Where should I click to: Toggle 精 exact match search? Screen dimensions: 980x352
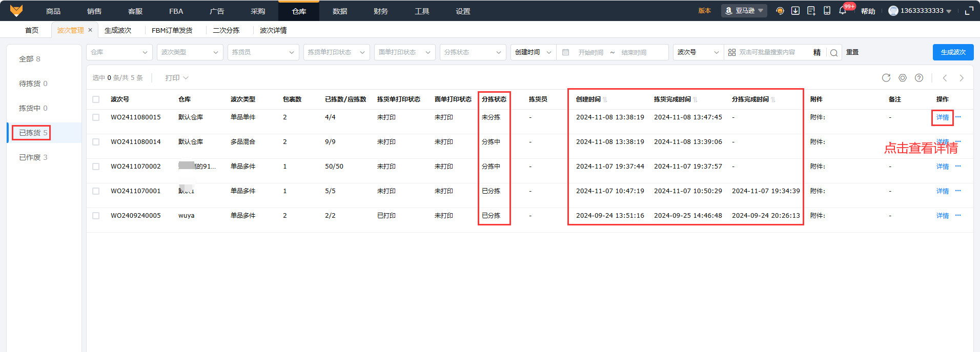point(817,52)
